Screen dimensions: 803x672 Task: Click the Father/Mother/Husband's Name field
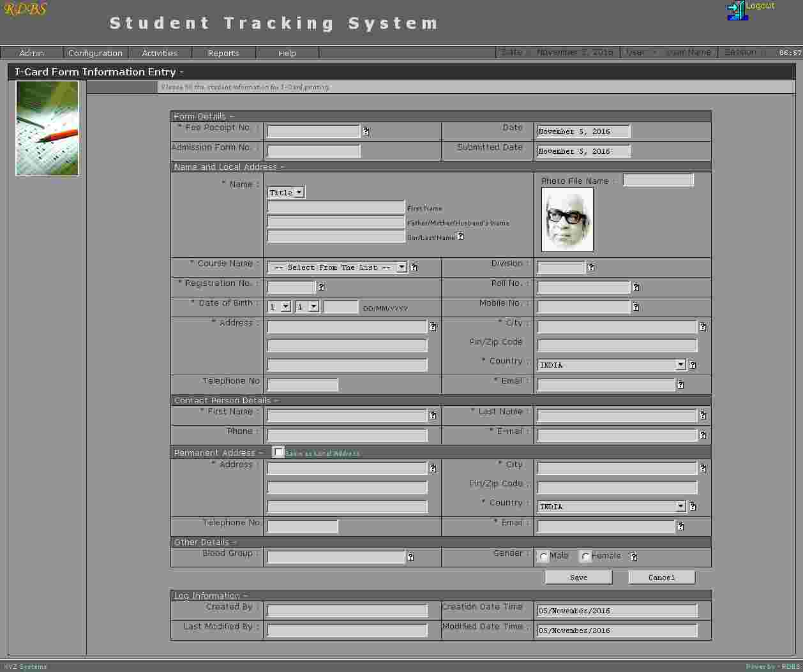point(336,222)
